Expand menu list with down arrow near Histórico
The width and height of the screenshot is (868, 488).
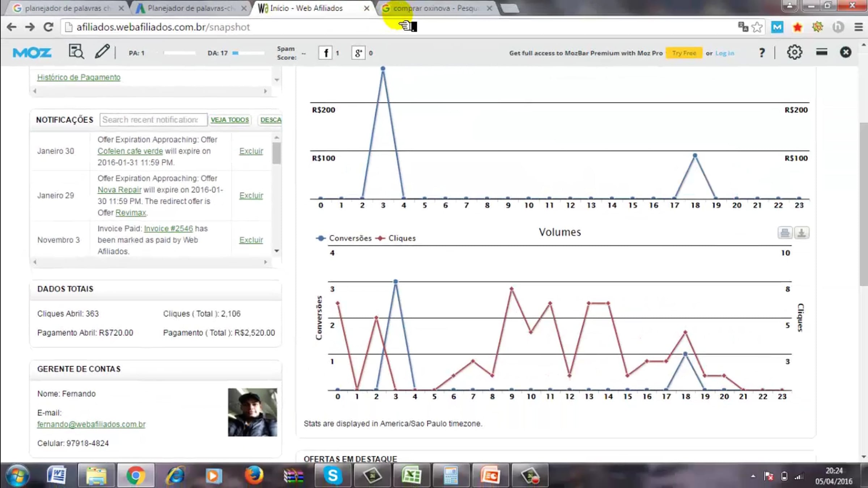coord(277,80)
